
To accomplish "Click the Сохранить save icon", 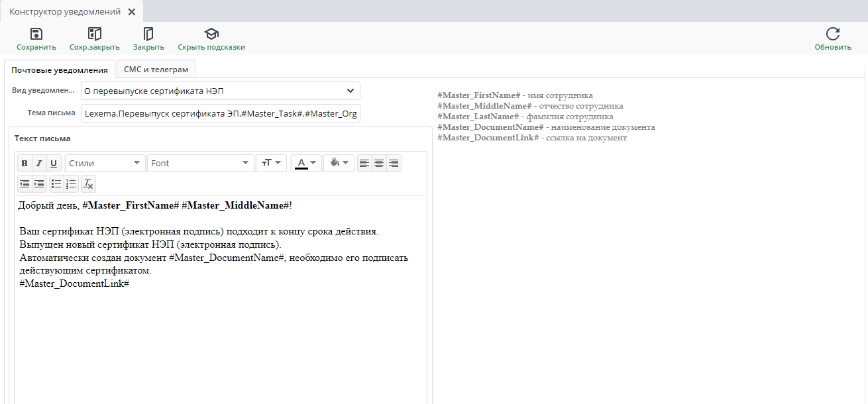I will point(36,34).
